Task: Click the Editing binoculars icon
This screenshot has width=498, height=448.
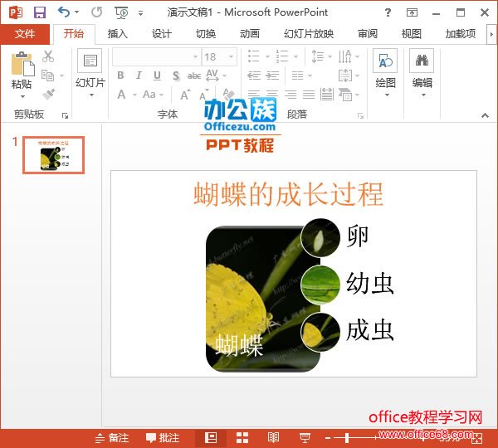Action: (422, 61)
